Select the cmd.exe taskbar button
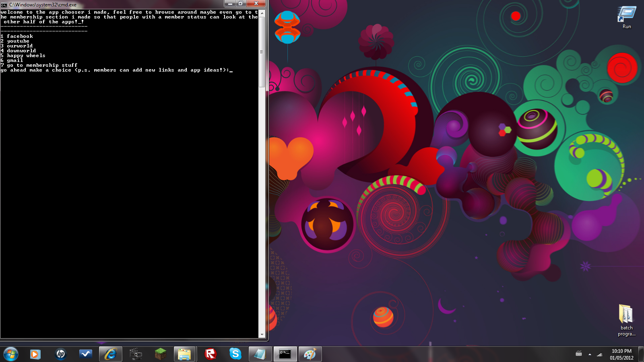 click(x=285, y=354)
